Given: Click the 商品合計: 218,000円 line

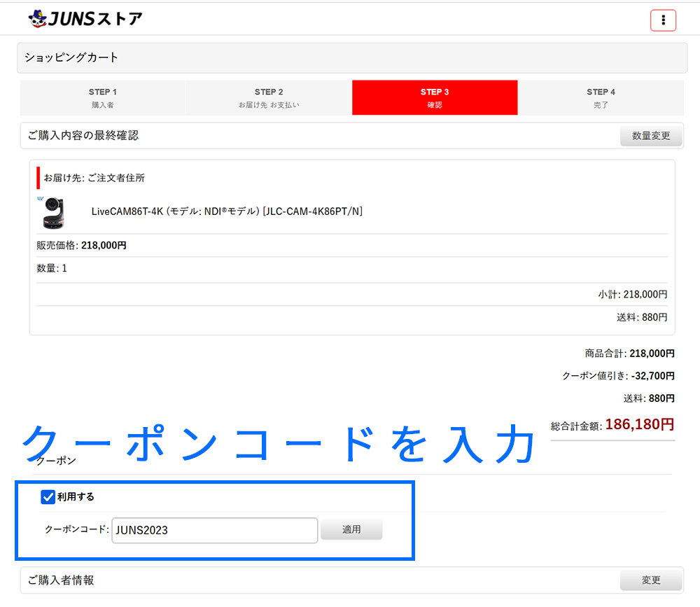Looking at the screenshot, I should (x=629, y=354).
